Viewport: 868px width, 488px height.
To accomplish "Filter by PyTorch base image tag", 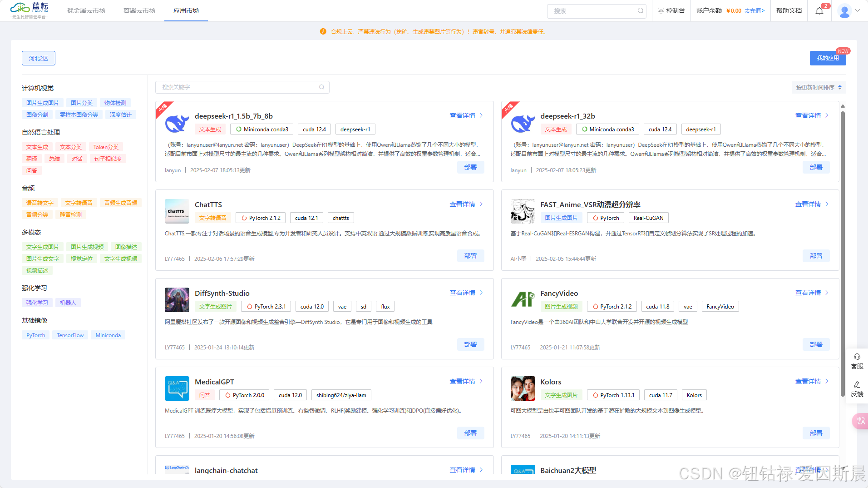I will [x=36, y=335].
